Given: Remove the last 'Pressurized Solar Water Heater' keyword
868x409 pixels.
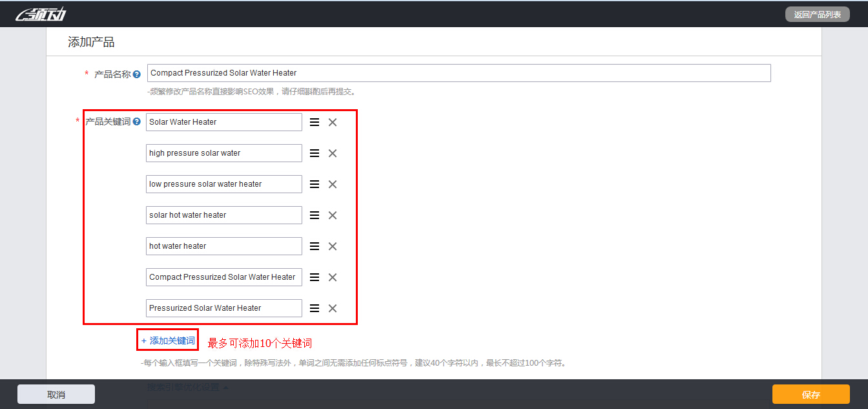Looking at the screenshot, I should tap(333, 308).
